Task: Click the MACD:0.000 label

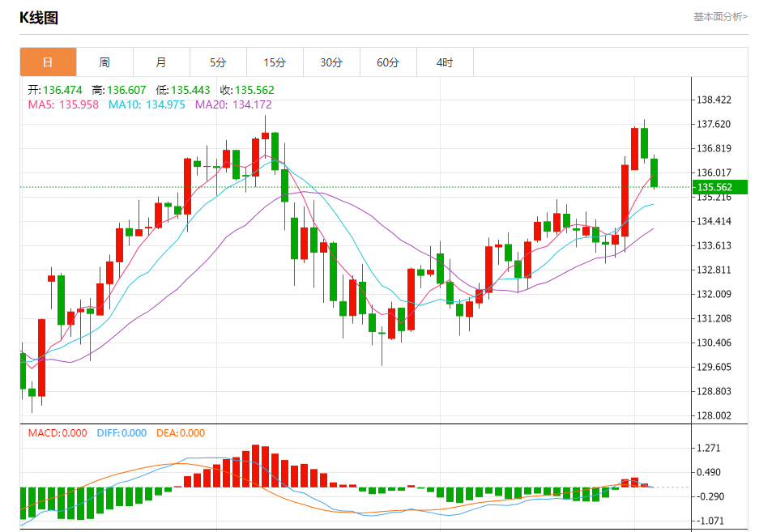Action: [x=58, y=432]
